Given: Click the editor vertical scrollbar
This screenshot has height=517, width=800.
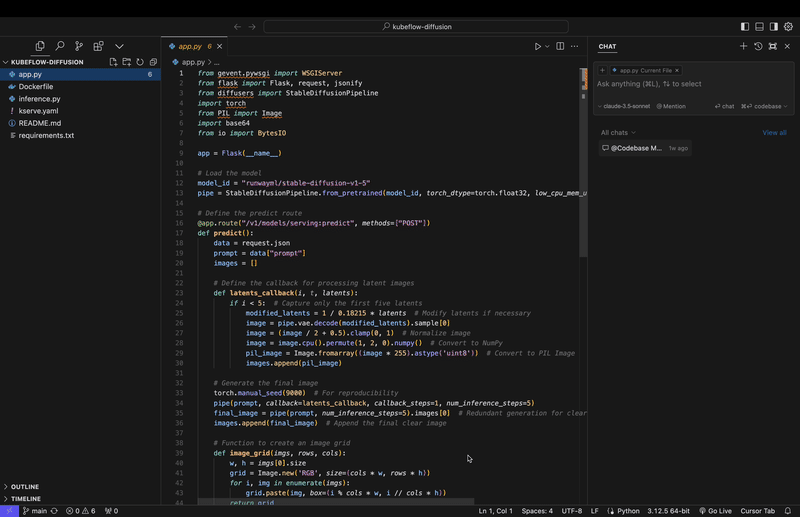Looking at the screenshot, I should (x=583, y=162).
